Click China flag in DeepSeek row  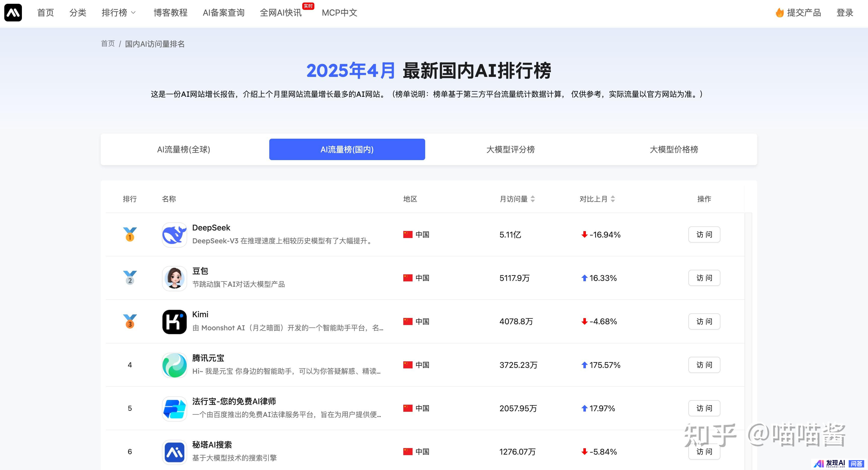coord(408,234)
